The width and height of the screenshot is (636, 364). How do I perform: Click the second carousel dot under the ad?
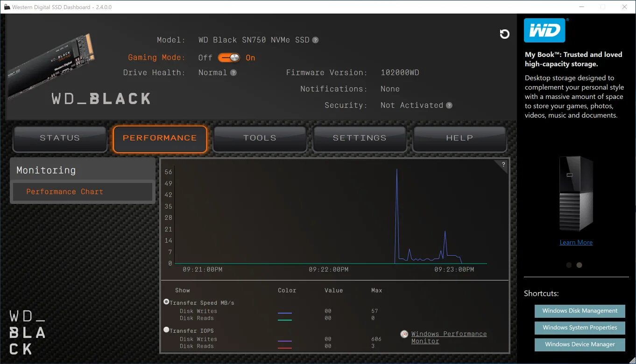point(579,265)
